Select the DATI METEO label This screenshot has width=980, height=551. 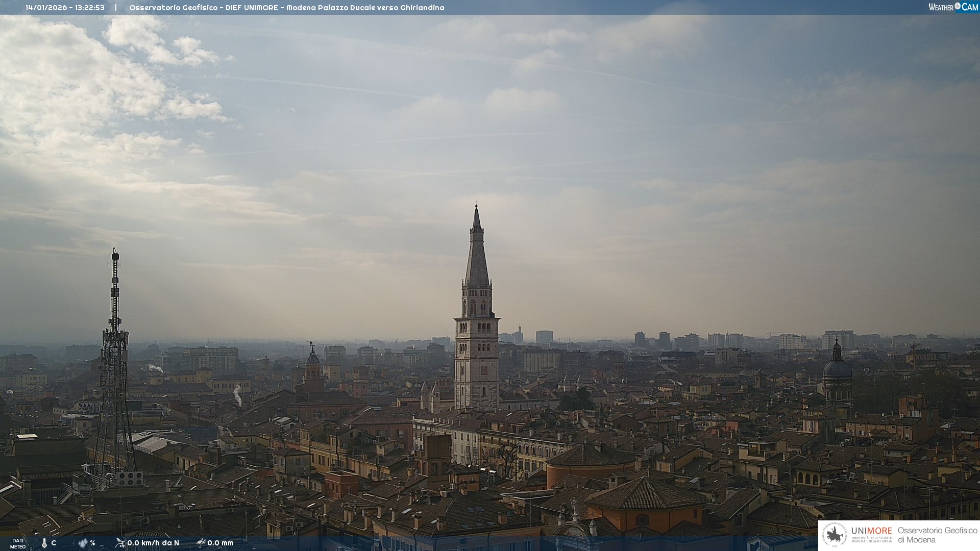18,543
